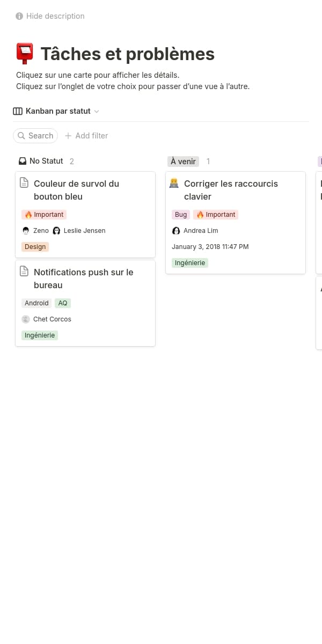Viewport: 322px width, 644px height.
Task: Click the Important tag on the first card
Action: (x=43, y=214)
